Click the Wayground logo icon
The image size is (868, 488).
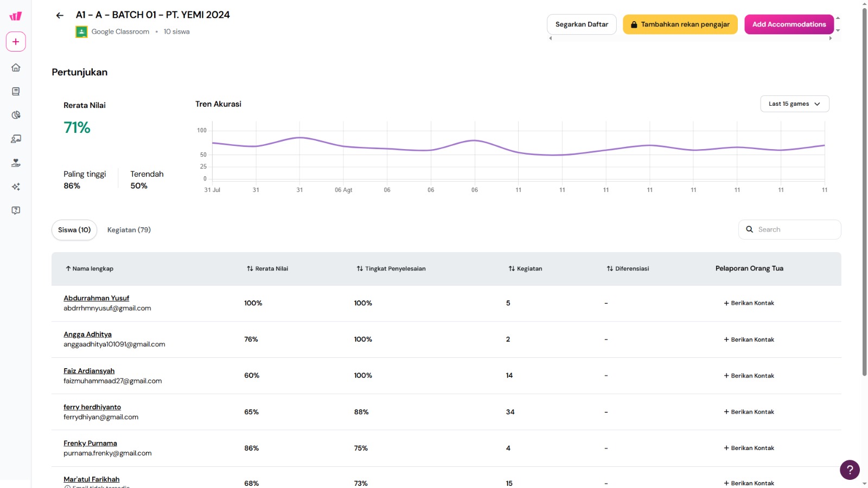coord(16,16)
